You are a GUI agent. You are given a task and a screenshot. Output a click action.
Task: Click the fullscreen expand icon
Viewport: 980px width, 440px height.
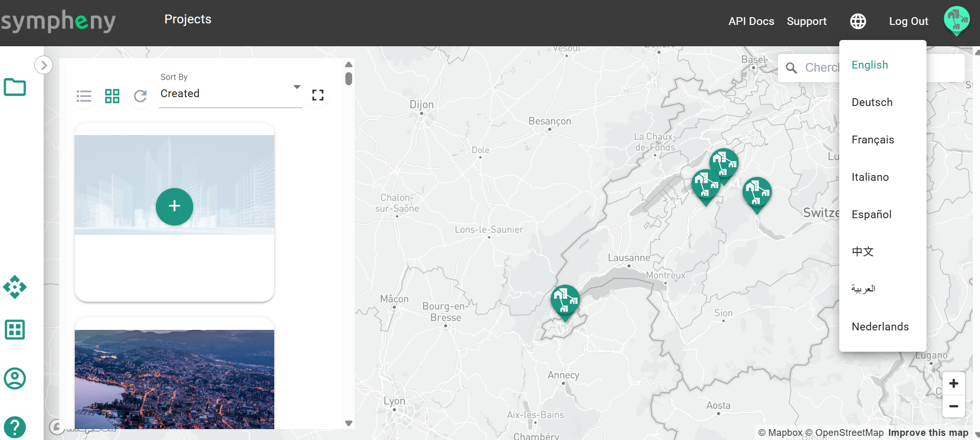point(318,95)
